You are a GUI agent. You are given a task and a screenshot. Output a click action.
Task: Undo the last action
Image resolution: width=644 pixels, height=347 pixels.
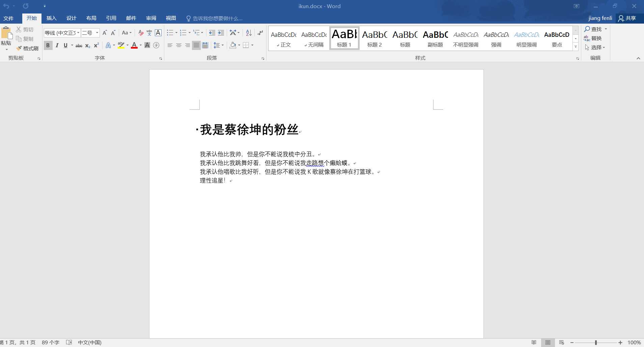pyautogui.click(x=6, y=6)
